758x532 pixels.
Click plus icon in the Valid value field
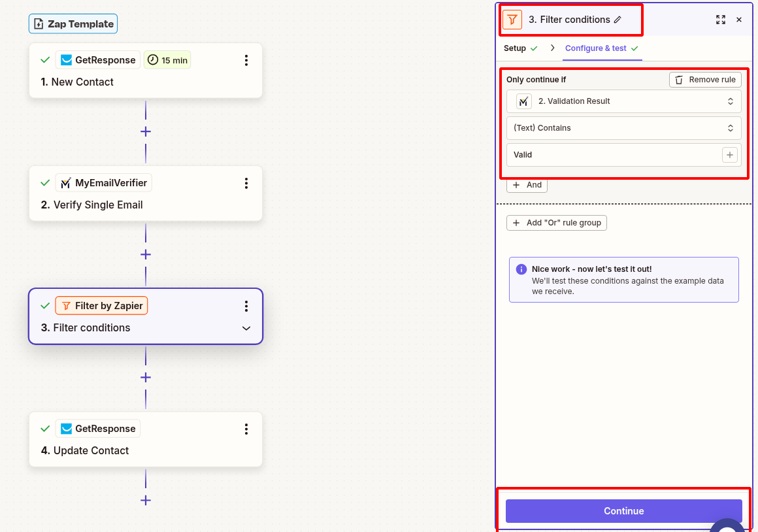729,155
